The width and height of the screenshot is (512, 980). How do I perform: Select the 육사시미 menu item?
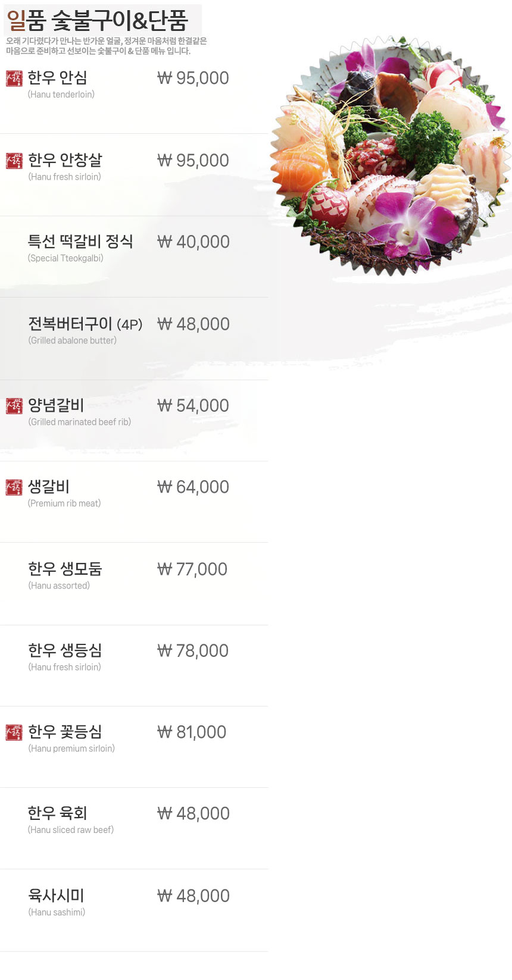56,896
